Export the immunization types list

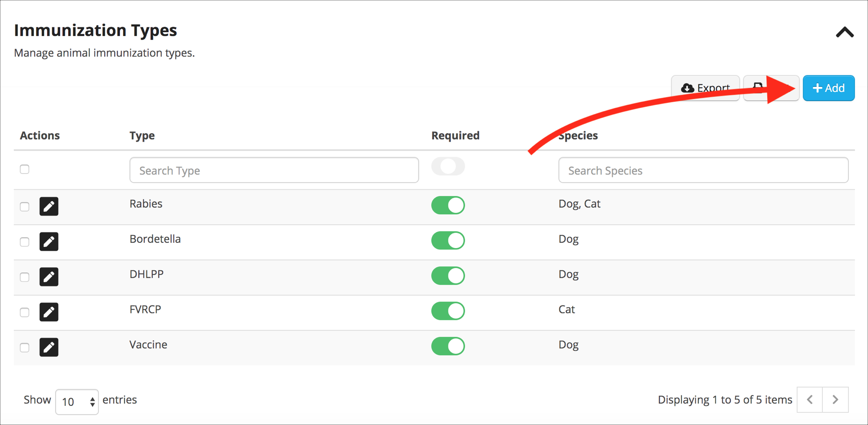pyautogui.click(x=705, y=88)
